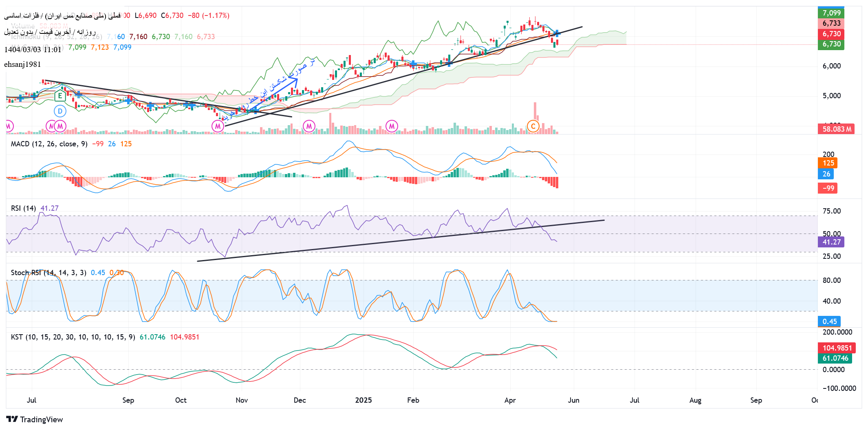Image resolution: width=868 pixels, height=430 pixels.
Task: Click the TradingView logo
Action: 35,419
